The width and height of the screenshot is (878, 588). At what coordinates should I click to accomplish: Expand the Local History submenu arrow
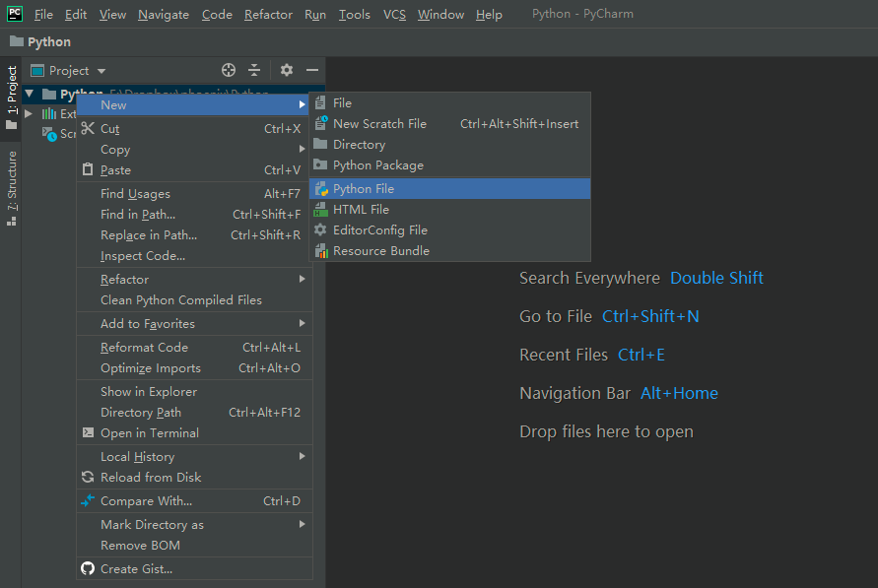click(x=303, y=456)
